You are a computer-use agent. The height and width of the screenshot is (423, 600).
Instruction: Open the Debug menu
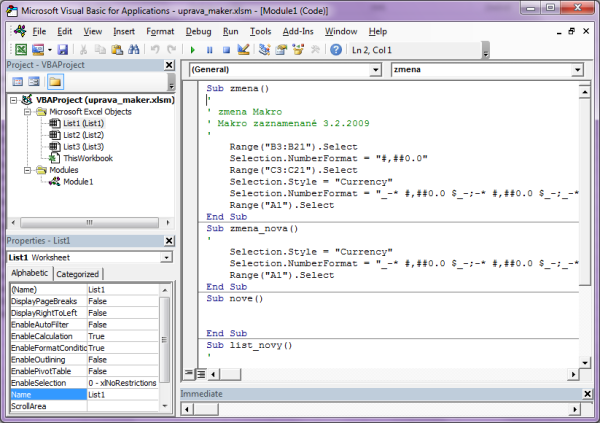pyautogui.click(x=198, y=31)
